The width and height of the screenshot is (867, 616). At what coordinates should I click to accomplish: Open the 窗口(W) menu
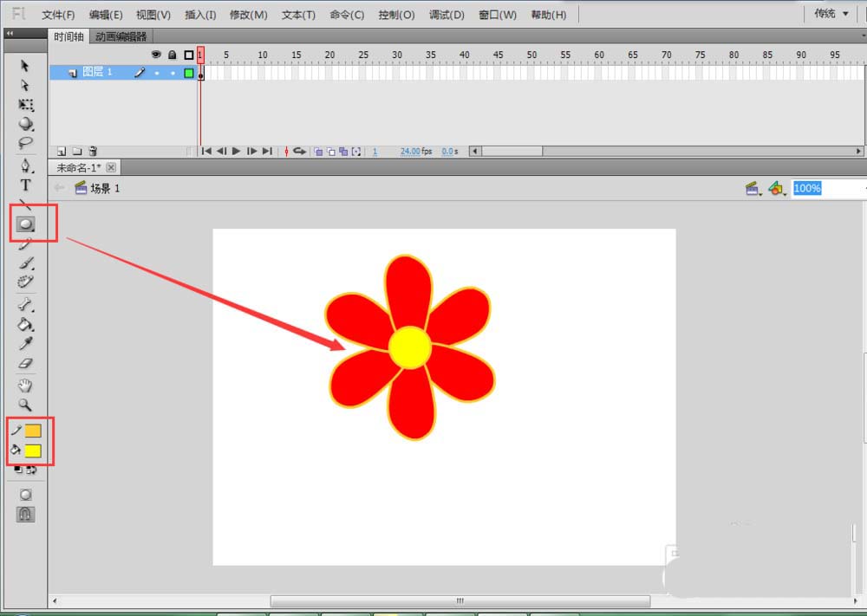click(497, 15)
